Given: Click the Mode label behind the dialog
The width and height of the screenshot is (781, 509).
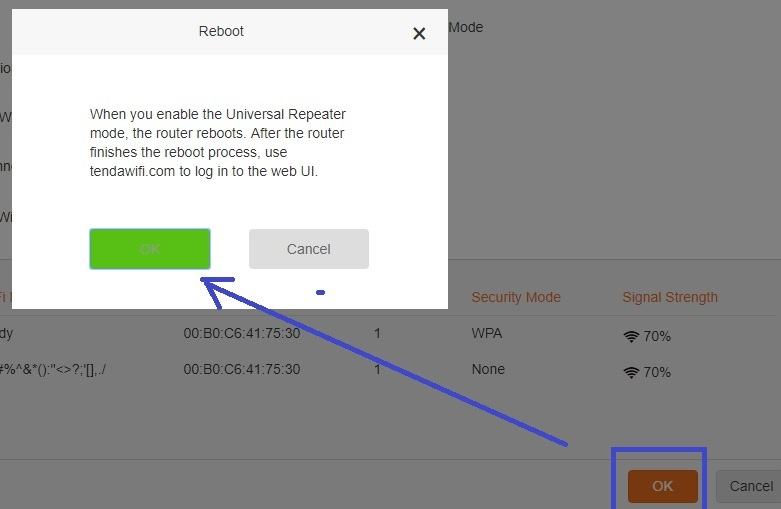Looking at the screenshot, I should click(x=466, y=27).
